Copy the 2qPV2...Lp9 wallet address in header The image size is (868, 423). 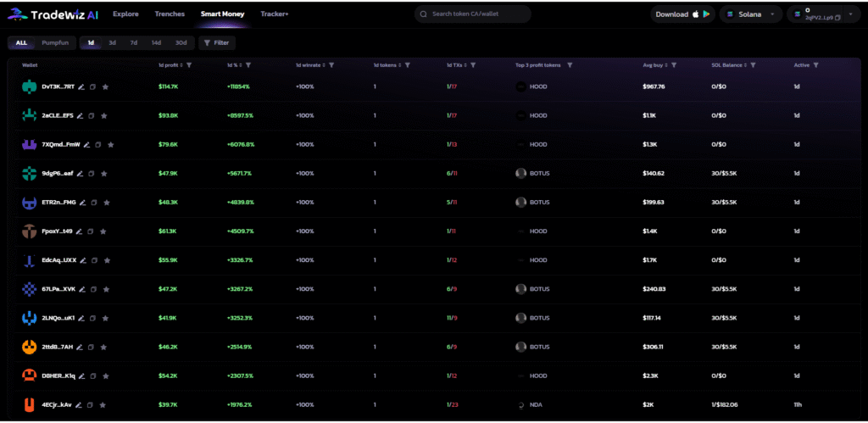click(x=836, y=18)
